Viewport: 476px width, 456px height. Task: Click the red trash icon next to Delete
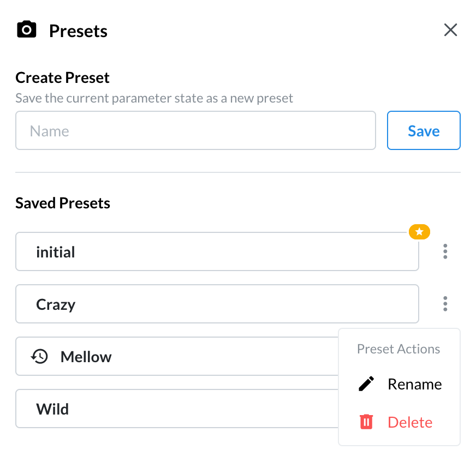366,422
